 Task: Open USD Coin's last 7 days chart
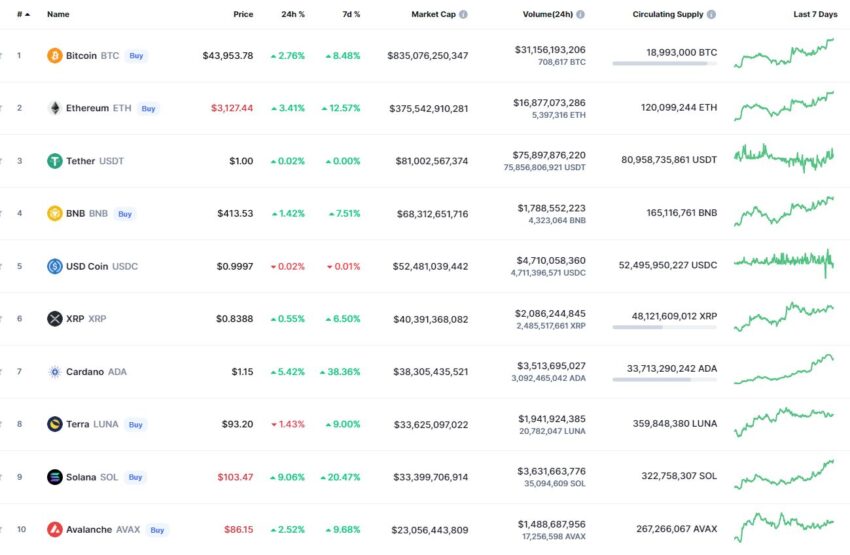pos(784,263)
